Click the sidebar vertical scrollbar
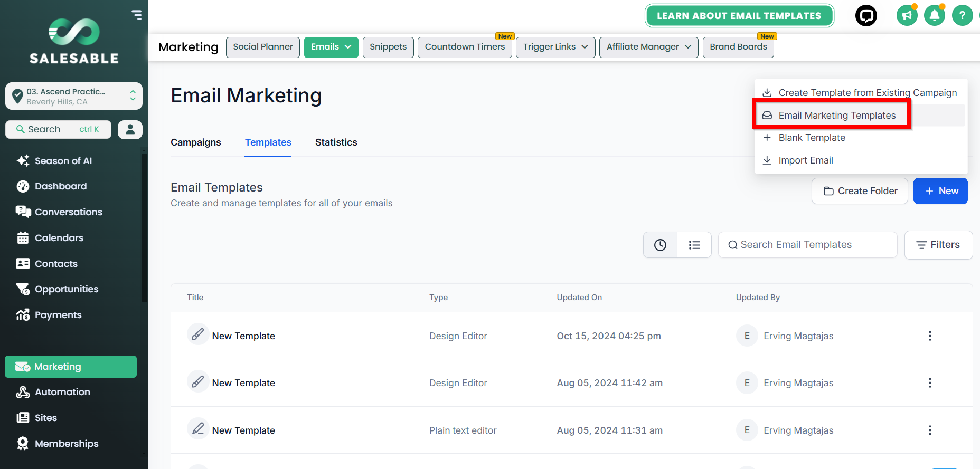 coord(144,227)
